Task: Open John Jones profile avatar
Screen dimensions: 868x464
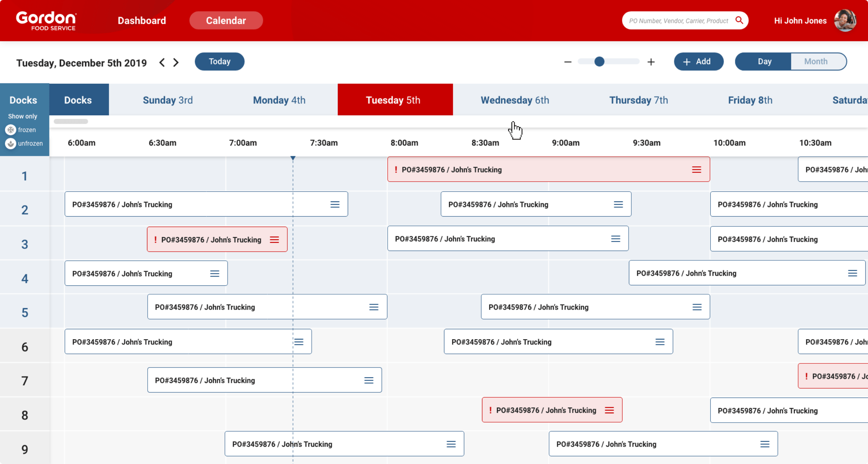Action: coord(845,20)
